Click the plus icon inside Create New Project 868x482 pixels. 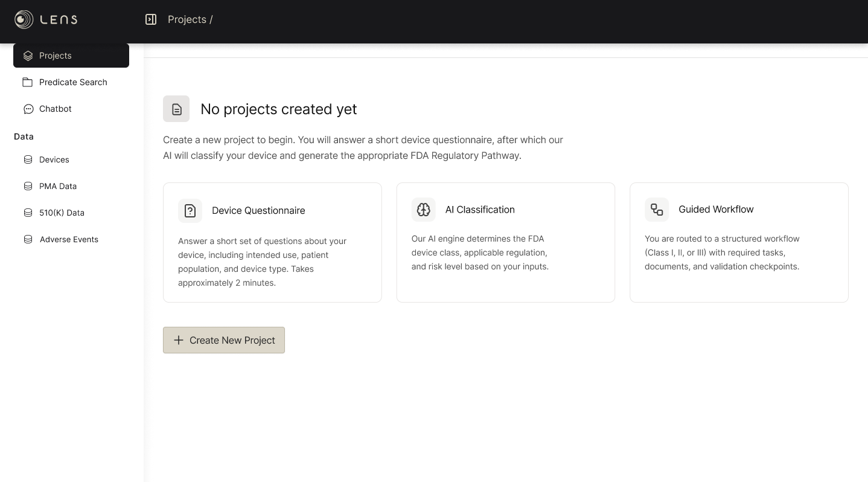click(179, 340)
